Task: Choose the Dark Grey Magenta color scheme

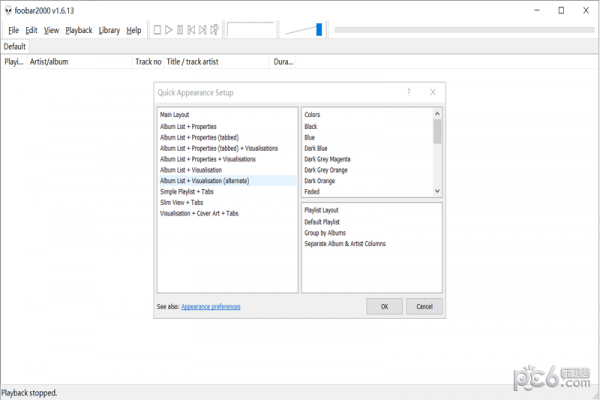Action: [x=327, y=159]
